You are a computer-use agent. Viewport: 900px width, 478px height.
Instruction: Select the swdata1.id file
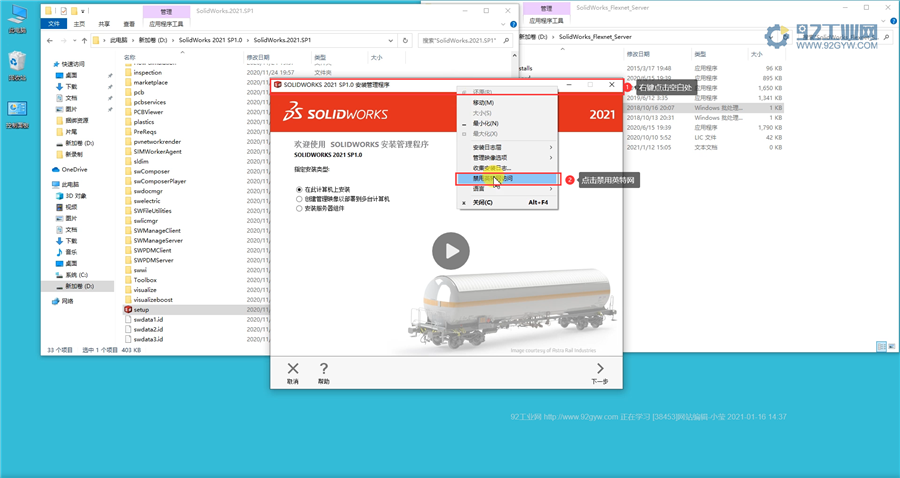click(148, 319)
